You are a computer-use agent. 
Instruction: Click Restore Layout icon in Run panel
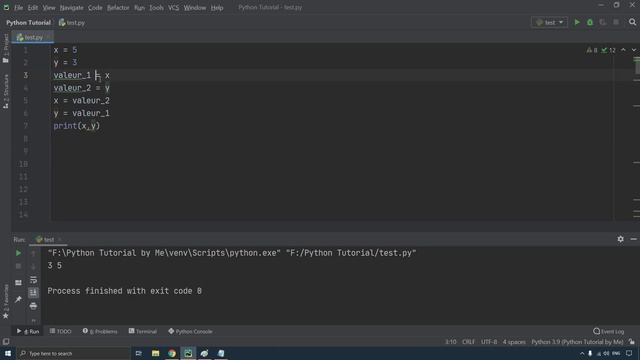pos(18,282)
